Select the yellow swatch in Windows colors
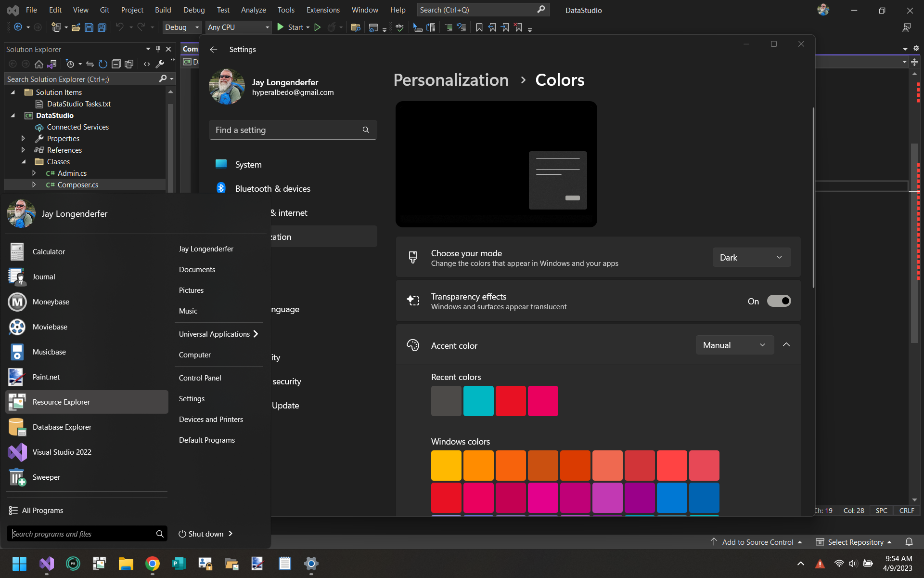Image resolution: width=924 pixels, height=578 pixels. point(446,465)
